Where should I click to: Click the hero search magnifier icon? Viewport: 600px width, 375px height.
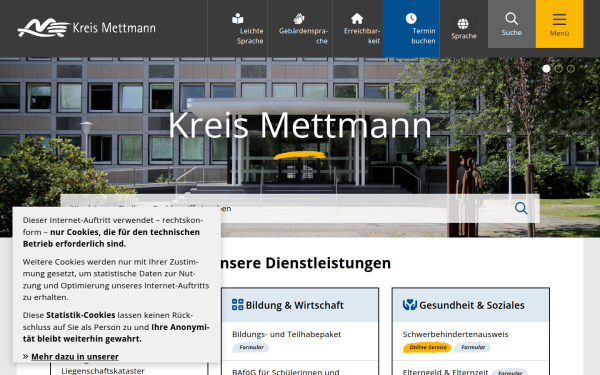(521, 208)
